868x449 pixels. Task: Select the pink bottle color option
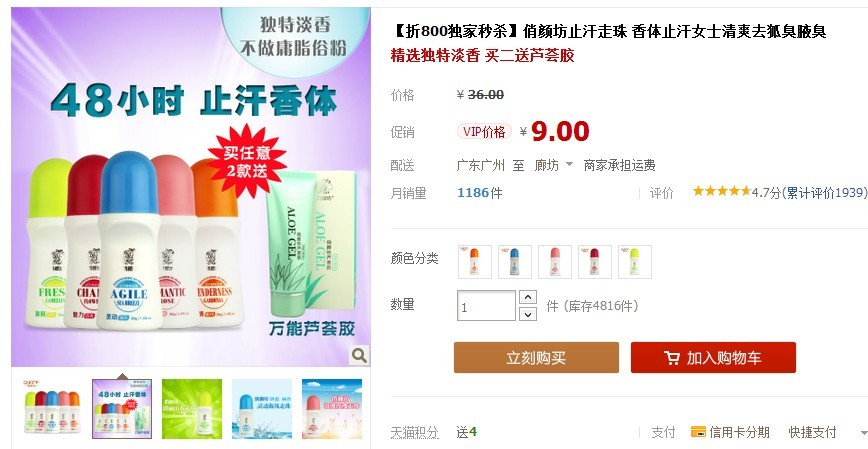click(x=555, y=262)
